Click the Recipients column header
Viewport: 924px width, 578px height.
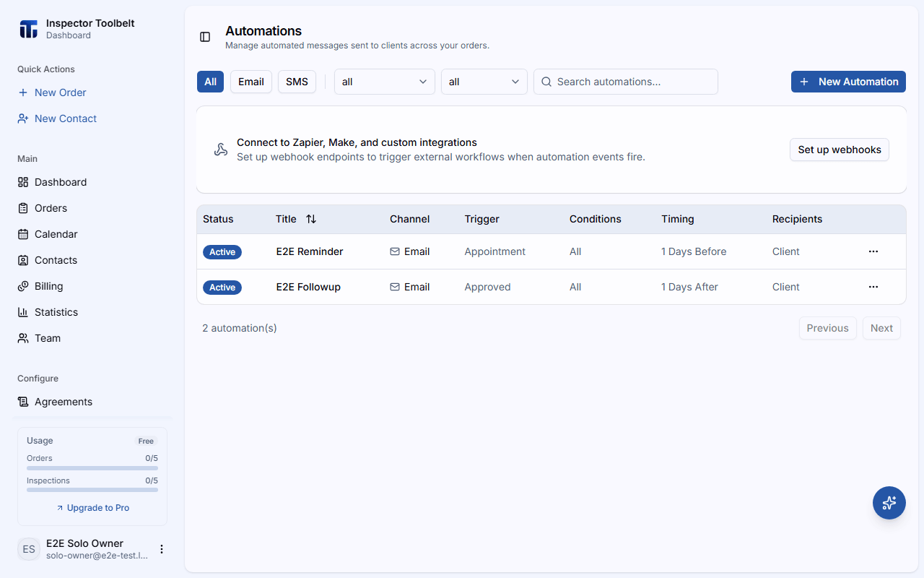[797, 219]
